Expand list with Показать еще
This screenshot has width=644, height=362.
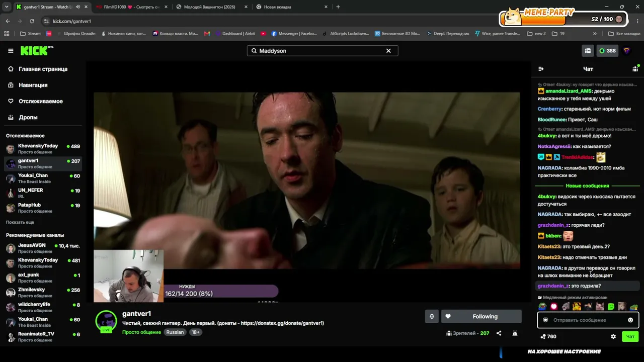pyautogui.click(x=20, y=222)
